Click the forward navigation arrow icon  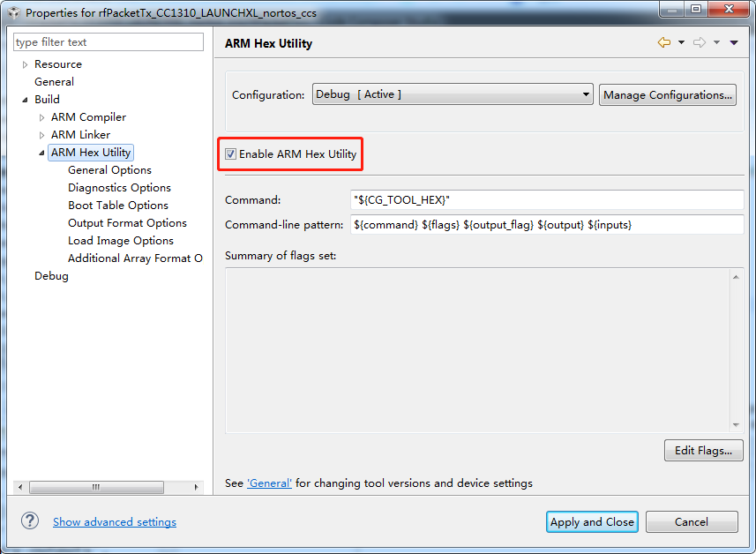(699, 42)
